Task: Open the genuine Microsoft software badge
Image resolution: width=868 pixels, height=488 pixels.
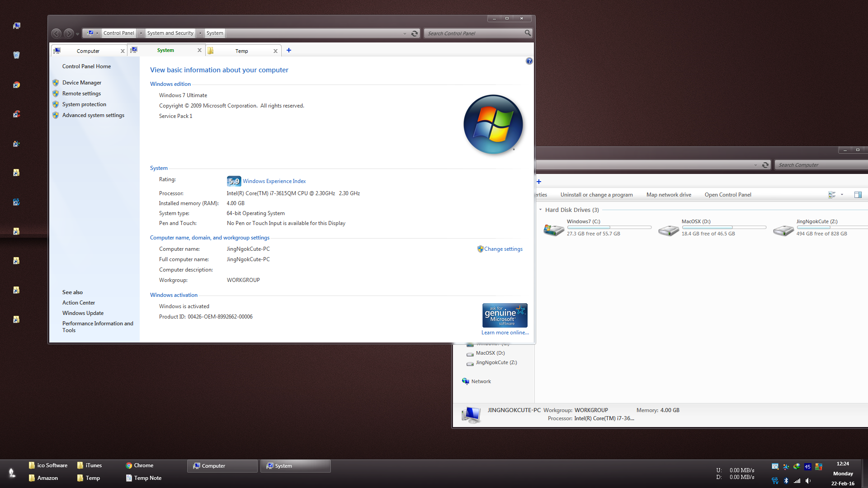Action: click(x=505, y=315)
